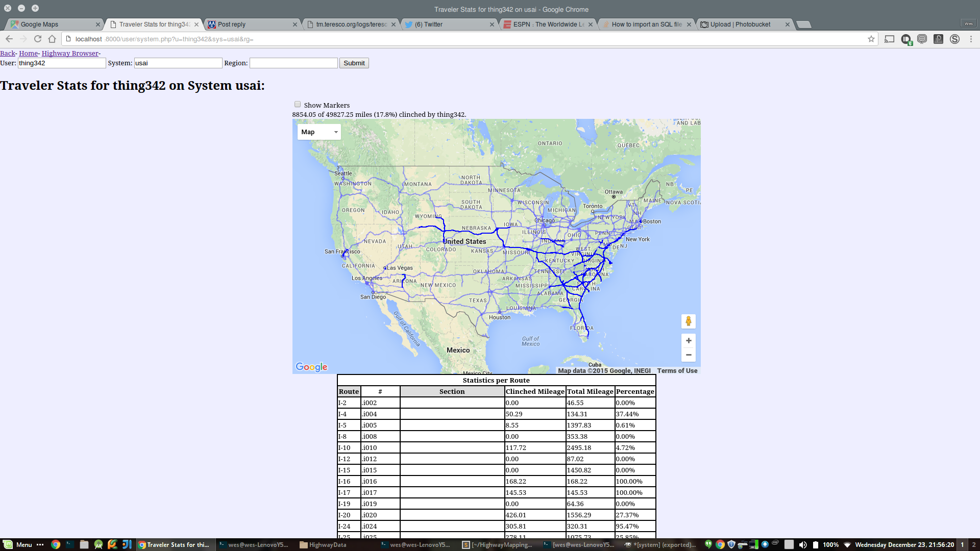Switch to the How to import an SQL file tab

click(x=646, y=24)
